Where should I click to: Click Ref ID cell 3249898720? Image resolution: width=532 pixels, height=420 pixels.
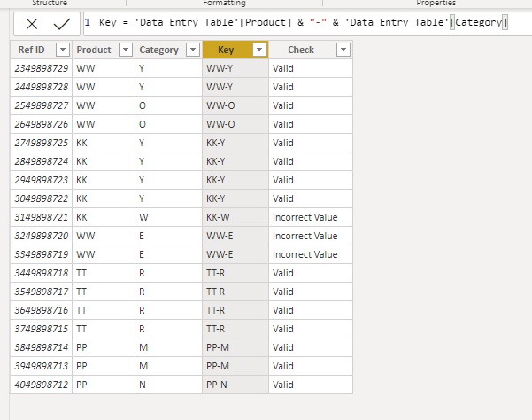tap(41, 236)
